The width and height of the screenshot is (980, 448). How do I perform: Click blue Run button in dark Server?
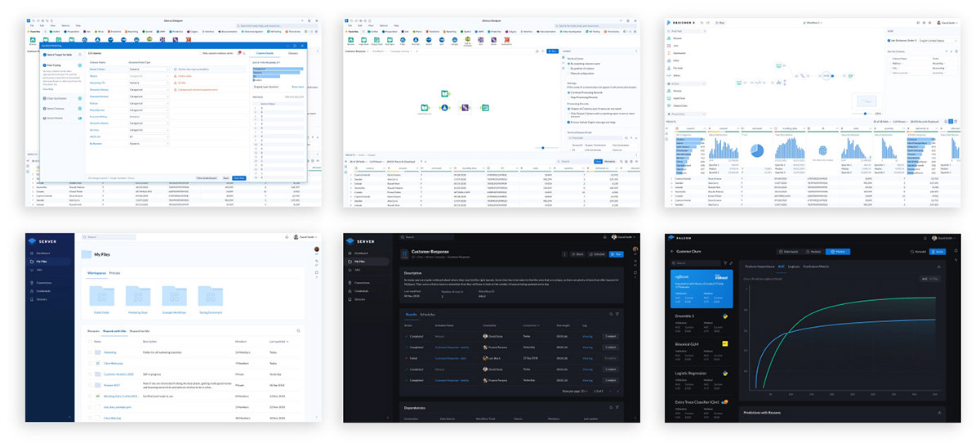(x=616, y=254)
